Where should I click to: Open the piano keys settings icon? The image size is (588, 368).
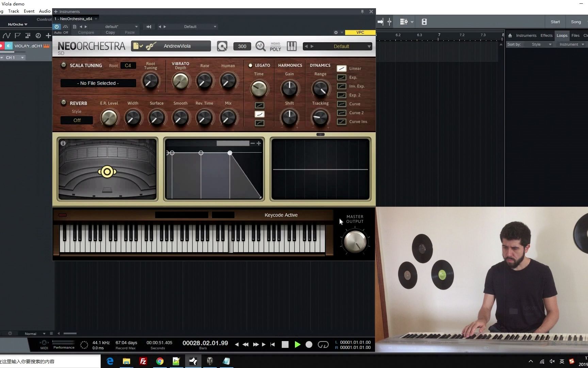click(x=292, y=46)
